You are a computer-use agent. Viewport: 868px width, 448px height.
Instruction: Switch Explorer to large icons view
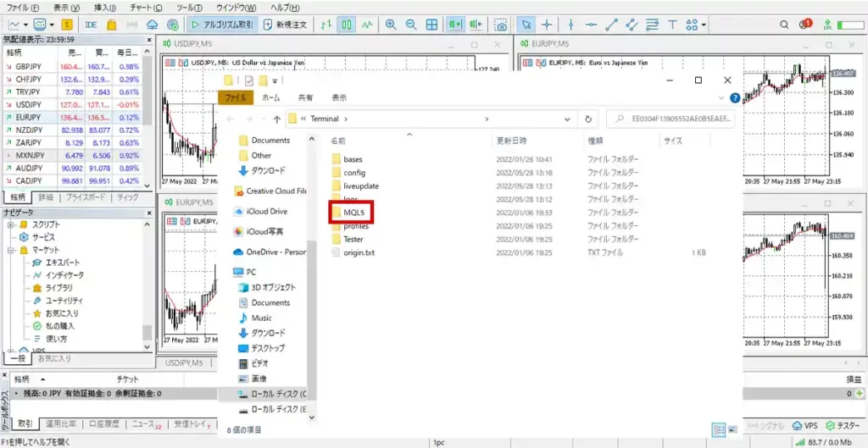(732, 430)
